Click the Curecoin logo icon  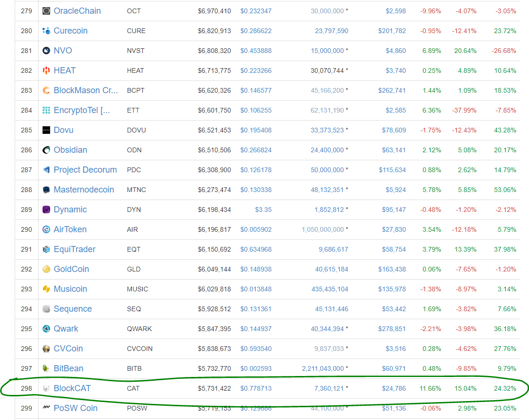point(46,31)
